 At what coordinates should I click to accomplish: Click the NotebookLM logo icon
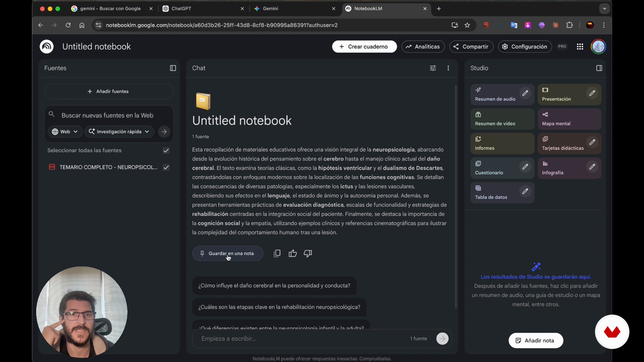click(x=46, y=46)
